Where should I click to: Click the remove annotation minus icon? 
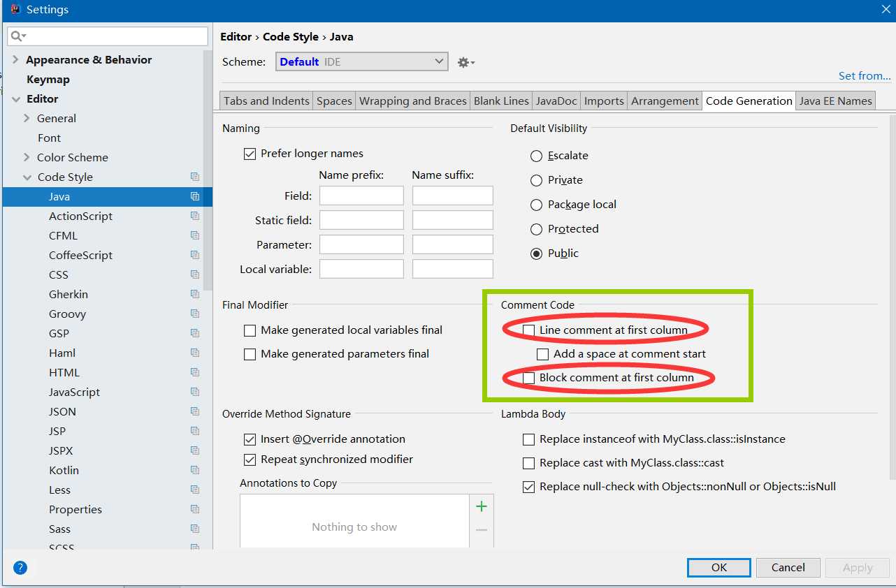[x=481, y=531]
